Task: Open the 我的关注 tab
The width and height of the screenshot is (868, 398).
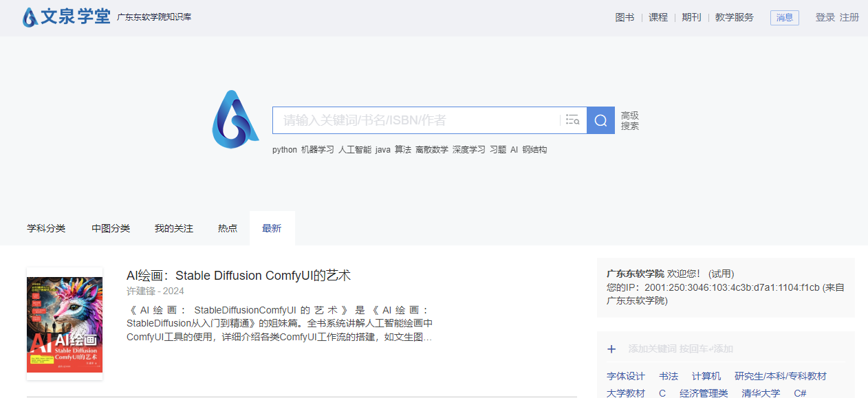Action: point(173,228)
